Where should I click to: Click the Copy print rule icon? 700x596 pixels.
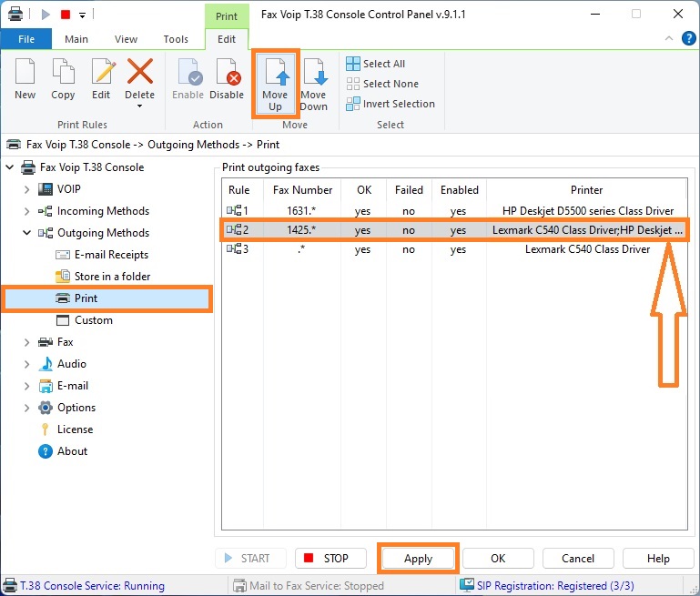[63, 71]
